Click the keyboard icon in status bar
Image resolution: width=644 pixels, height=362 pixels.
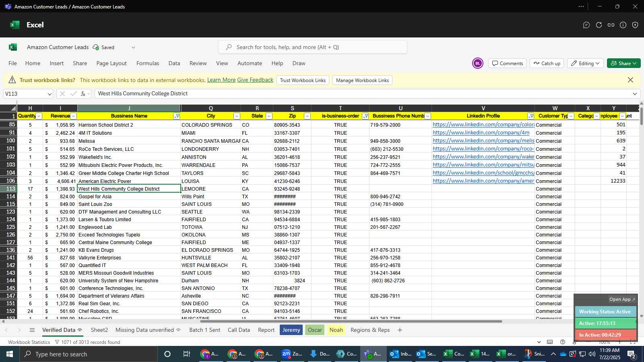(x=550, y=342)
